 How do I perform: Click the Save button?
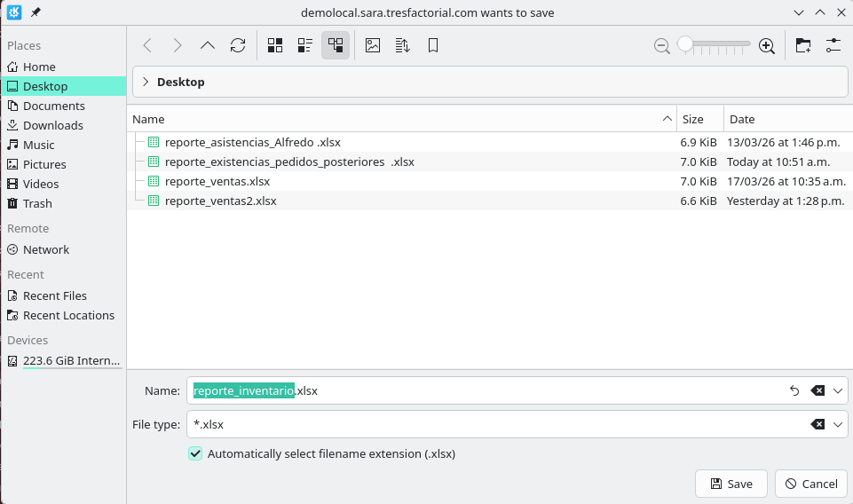click(731, 484)
